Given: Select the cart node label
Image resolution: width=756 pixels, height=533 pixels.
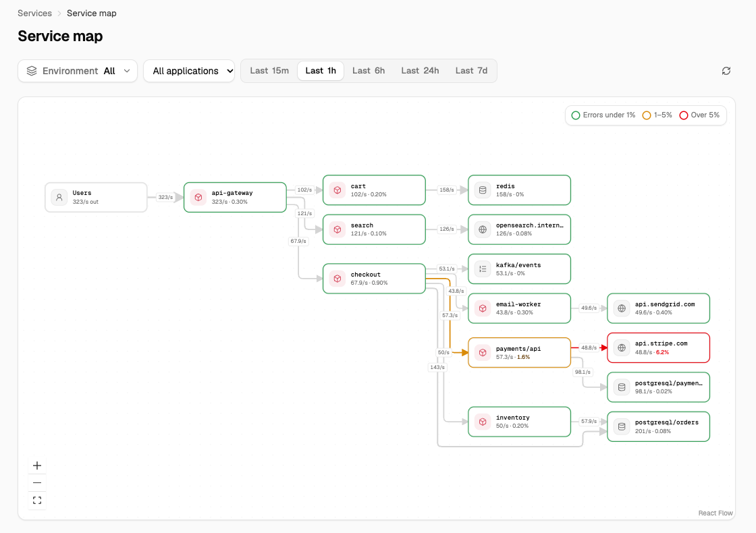Looking at the screenshot, I should (358, 186).
